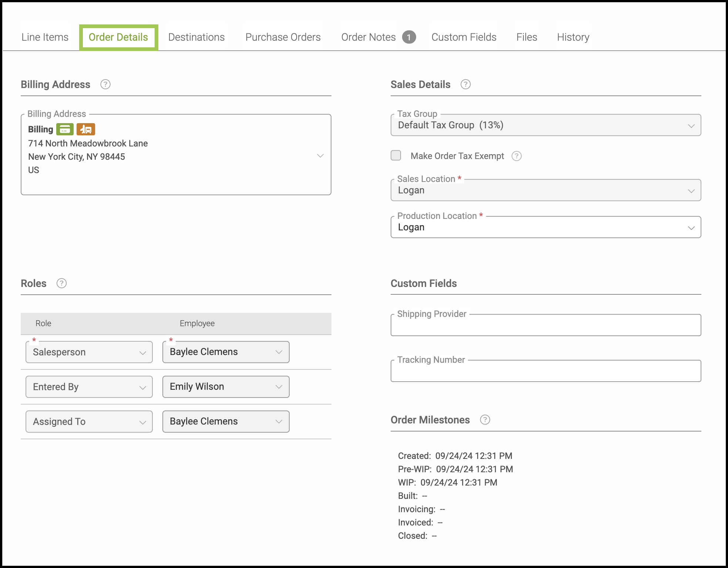This screenshot has width=728, height=568.
Task: Open the Production Location dropdown
Action: [x=546, y=227]
